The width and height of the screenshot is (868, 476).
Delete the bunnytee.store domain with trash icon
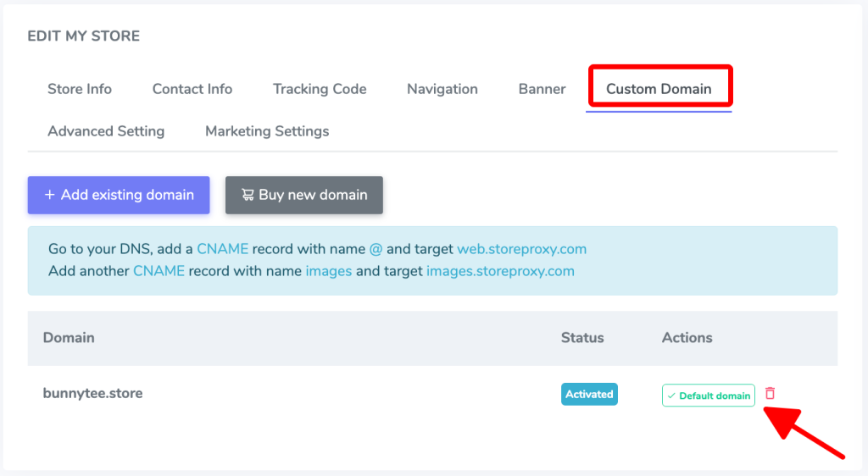point(770,393)
